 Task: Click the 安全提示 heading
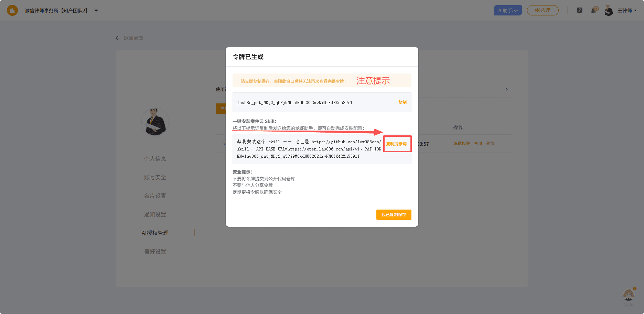(x=243, y=172)
